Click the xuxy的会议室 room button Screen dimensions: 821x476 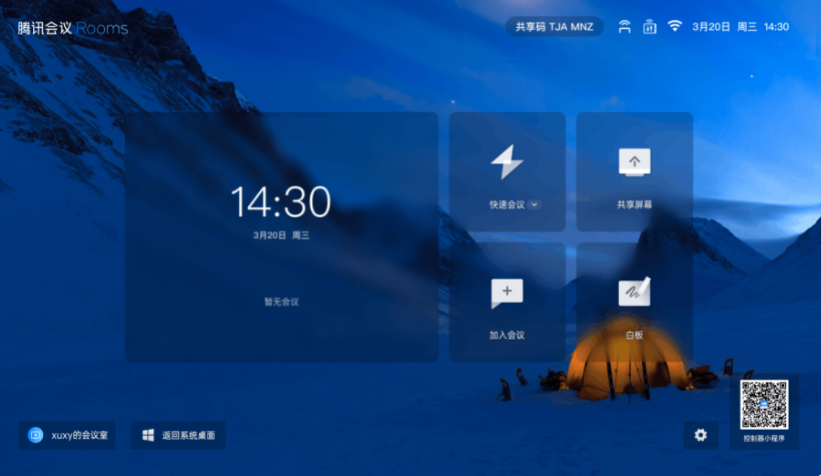coord(67,435)
